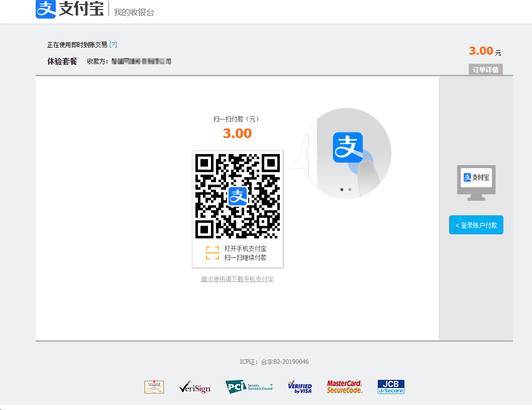The width and height of the screenshot is (532, 410).
Task: Click the 扫一扫继续付款 instruction line
Action: pyautogui.click(x=245, y=257)
